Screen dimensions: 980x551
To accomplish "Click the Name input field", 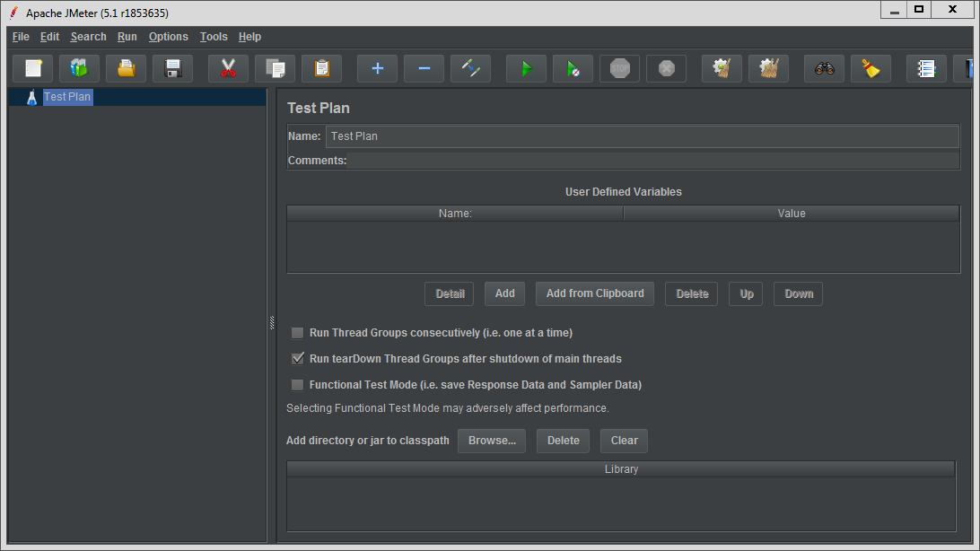I will coord(642,136).
